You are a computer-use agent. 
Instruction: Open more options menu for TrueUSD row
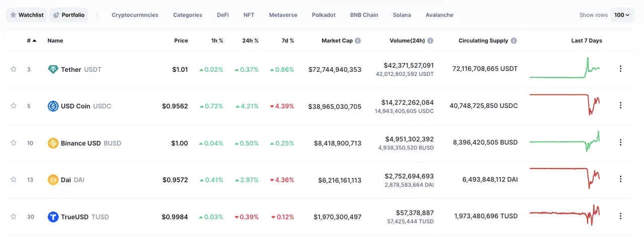click(x=620, y=216)
